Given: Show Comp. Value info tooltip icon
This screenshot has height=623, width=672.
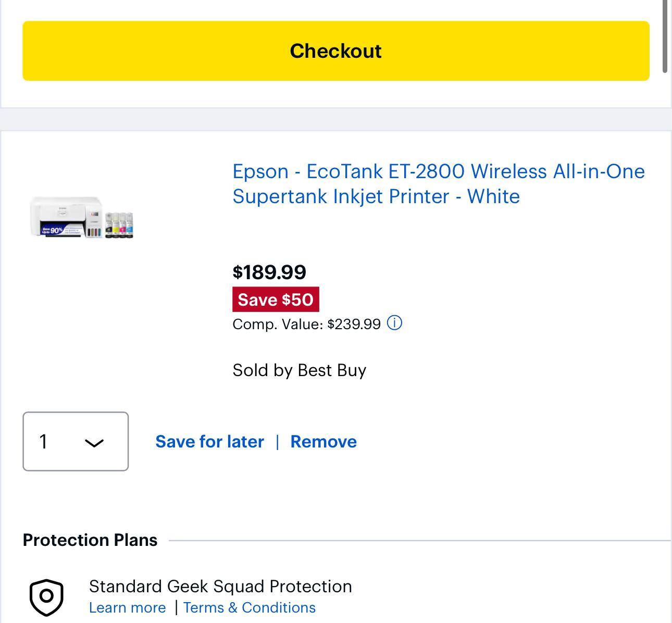Looking at the screenshot, I should click(395, 323).
